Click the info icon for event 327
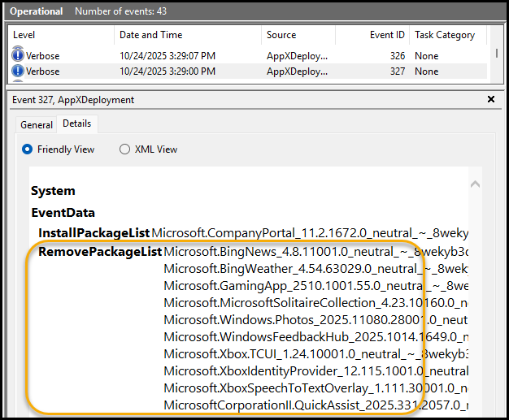 (19, 71)
